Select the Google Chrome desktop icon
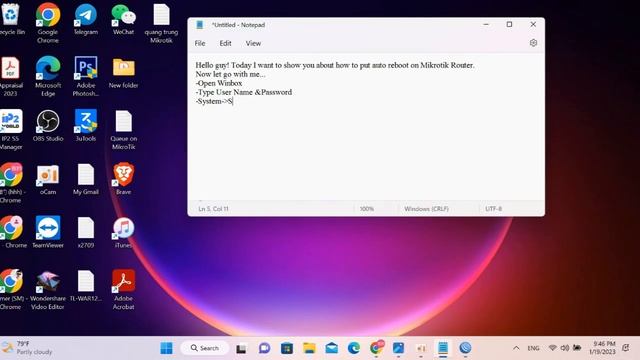Viewport: 640px width, 360px height. pos(48,23)
